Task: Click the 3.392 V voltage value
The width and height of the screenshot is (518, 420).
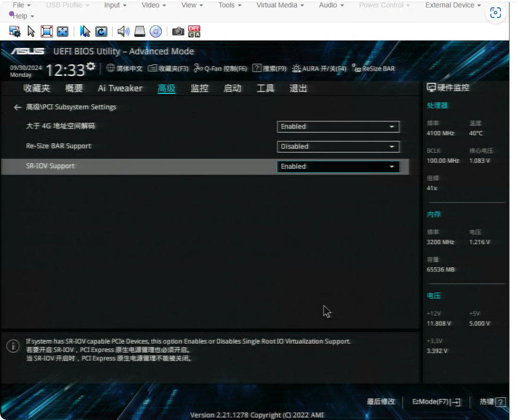Action: pyautogui.click(x=437, y=351)
